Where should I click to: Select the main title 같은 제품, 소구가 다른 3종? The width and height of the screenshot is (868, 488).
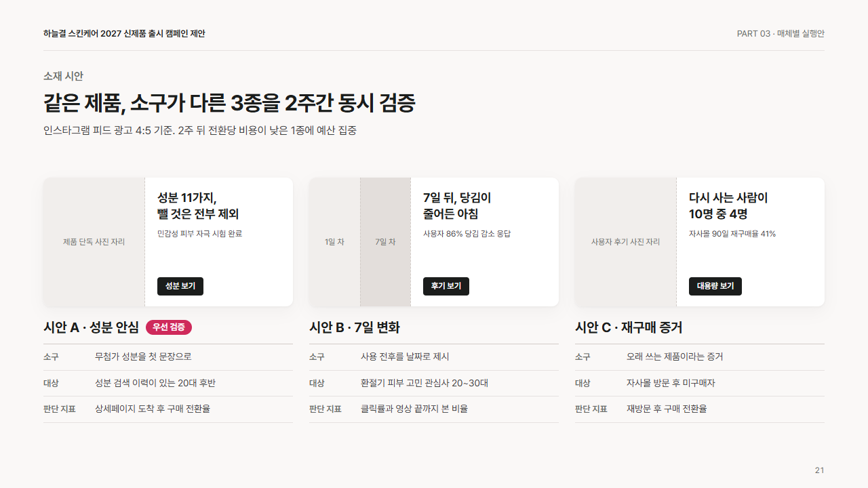point(229,103)
